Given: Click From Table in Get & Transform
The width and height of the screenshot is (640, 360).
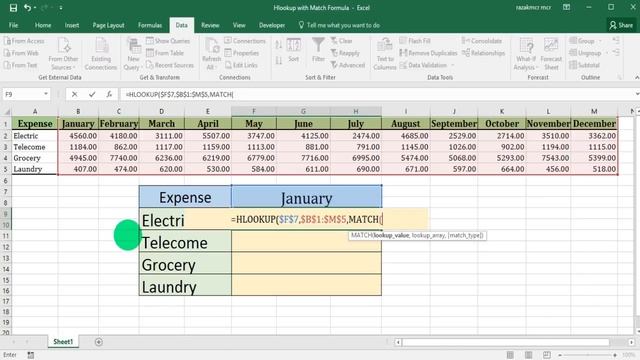Looking at the screenshot, I should coord(165,53).
